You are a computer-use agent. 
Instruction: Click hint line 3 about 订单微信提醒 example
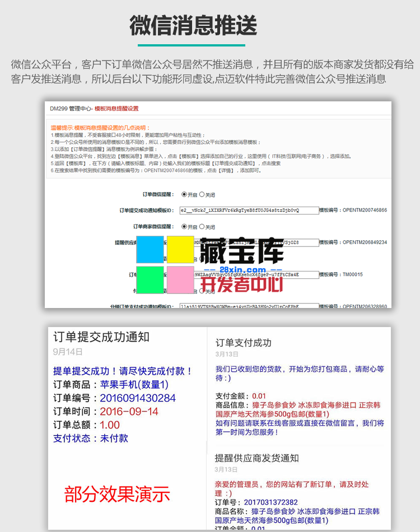[104, 150]
